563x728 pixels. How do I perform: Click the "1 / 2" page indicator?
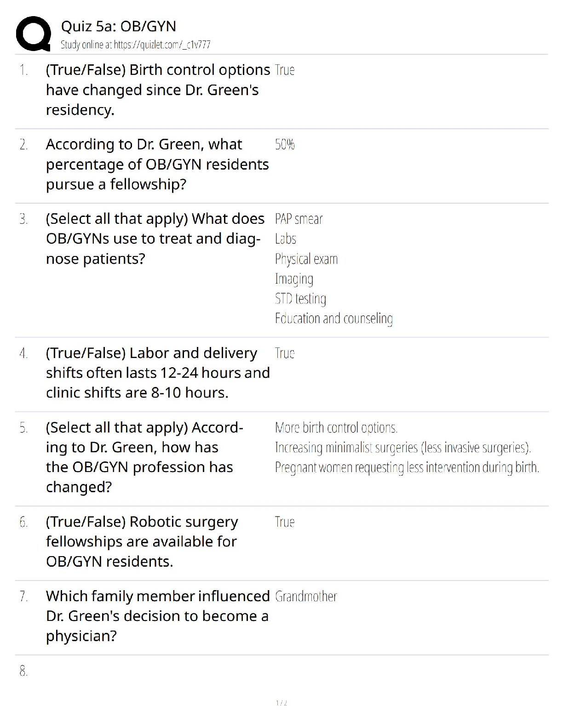tap(281, 703)
